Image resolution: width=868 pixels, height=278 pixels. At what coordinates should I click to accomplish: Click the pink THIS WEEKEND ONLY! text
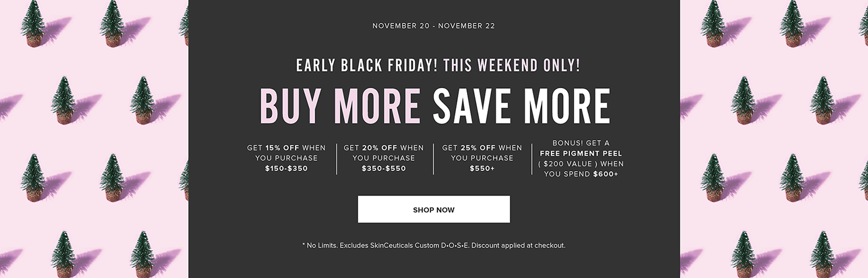[512, 65]
